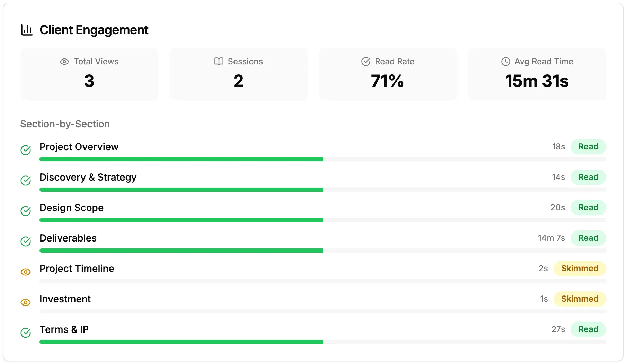Screen dimensions: 627x364
Task: Select the Section-by-Section heading
Action: click(65, 124)
